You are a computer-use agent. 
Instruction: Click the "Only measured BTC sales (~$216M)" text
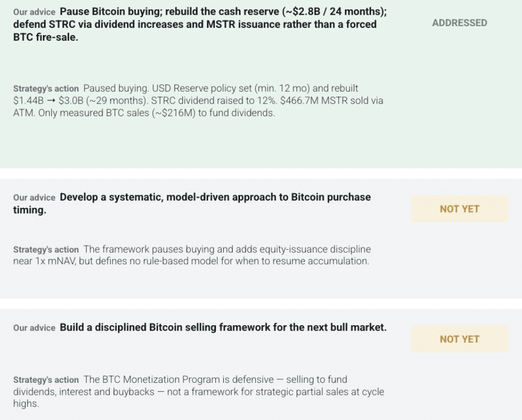coord(117,113)
